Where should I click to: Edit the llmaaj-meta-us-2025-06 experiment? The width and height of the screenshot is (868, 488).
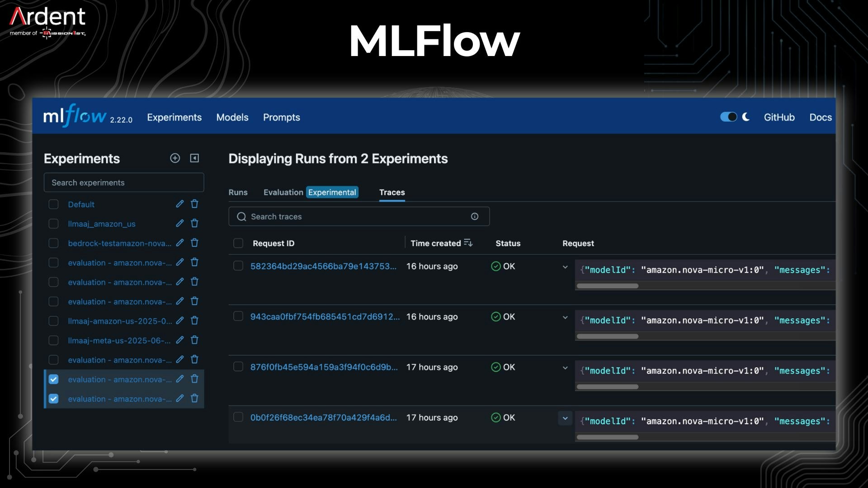point(180,340)
